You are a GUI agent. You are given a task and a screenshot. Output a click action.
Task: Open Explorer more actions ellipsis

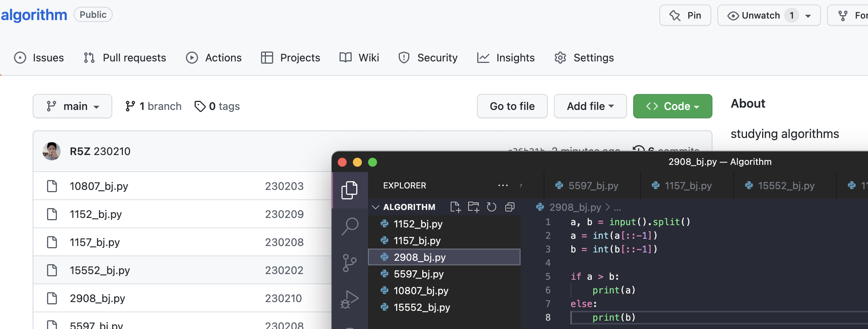(503, 185)
